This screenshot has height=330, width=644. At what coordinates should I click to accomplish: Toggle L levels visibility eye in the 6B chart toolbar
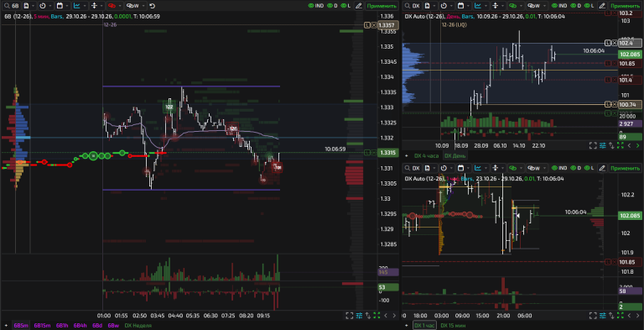tap(346, 6)
